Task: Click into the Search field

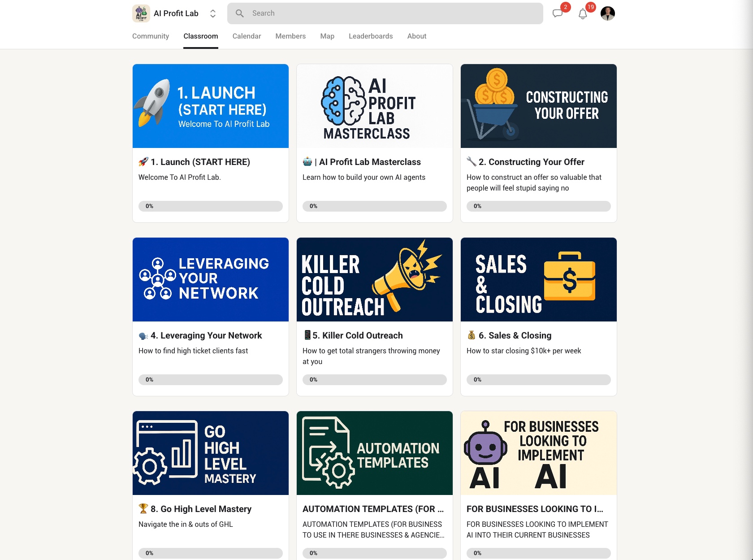Action: click(385, 13)
